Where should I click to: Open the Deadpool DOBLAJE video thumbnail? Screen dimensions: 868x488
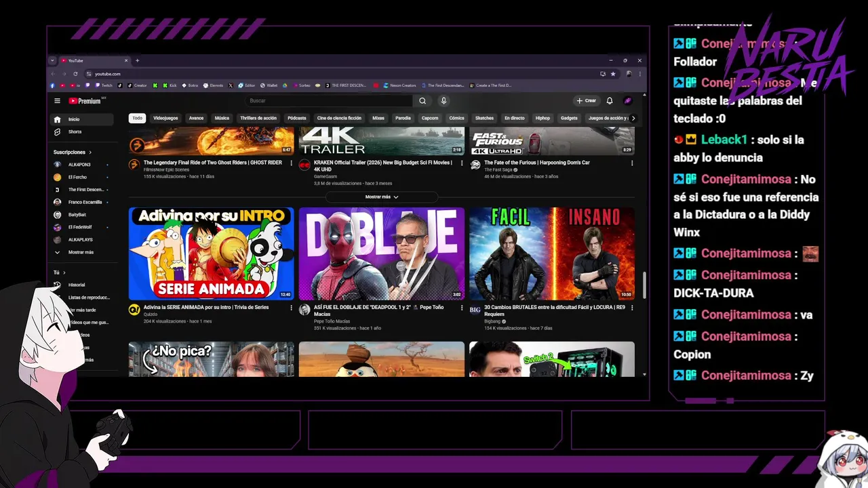pos(382,253)
